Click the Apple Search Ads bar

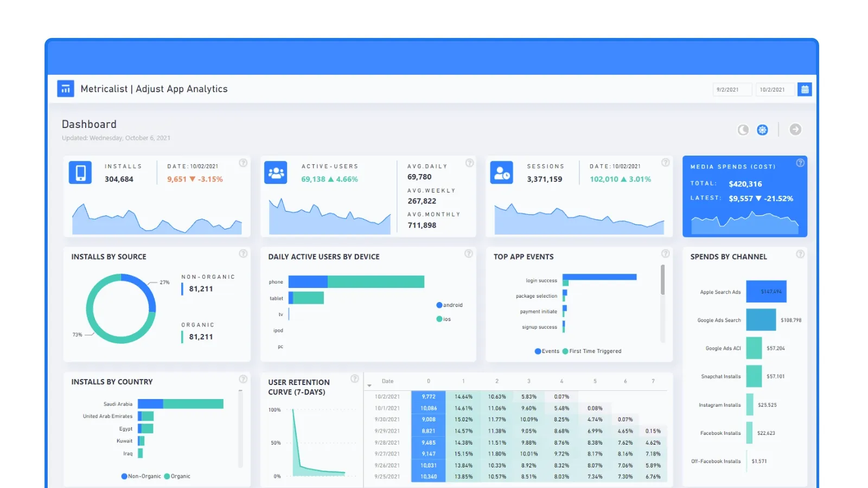click(x=766, y=292)
